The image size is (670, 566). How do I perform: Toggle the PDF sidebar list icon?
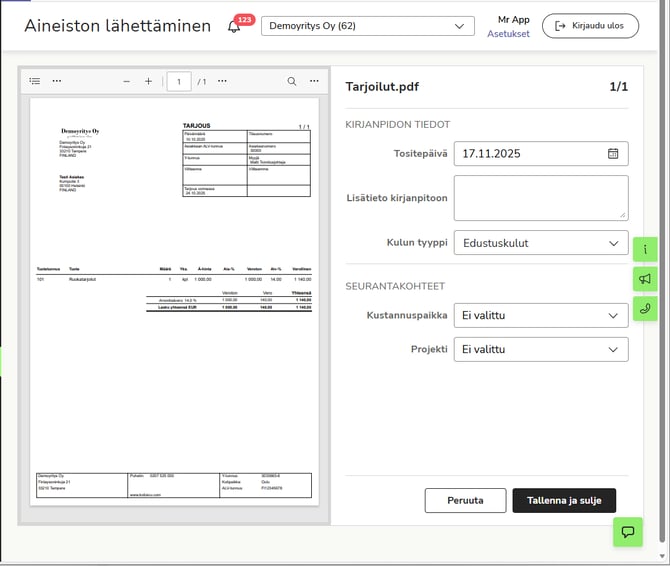(x=35, y=81)
